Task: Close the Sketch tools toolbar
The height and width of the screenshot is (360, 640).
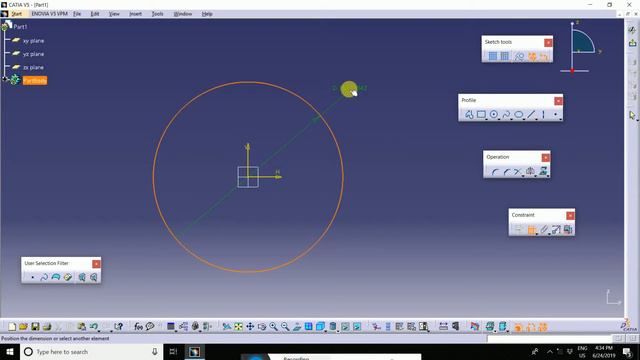Action: (548, 42)
